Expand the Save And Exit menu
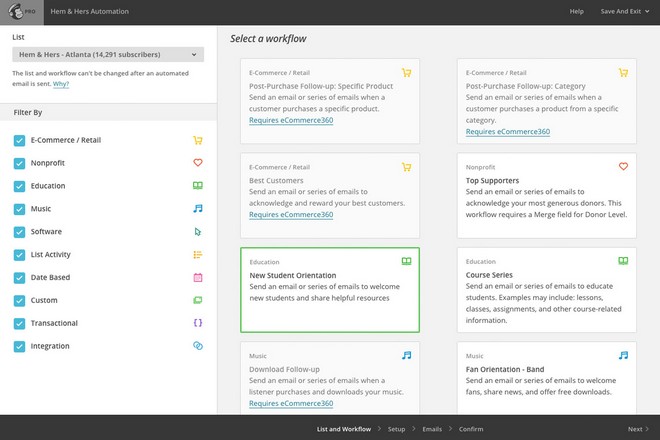The image size is (660, 440). tap(624, 11)
